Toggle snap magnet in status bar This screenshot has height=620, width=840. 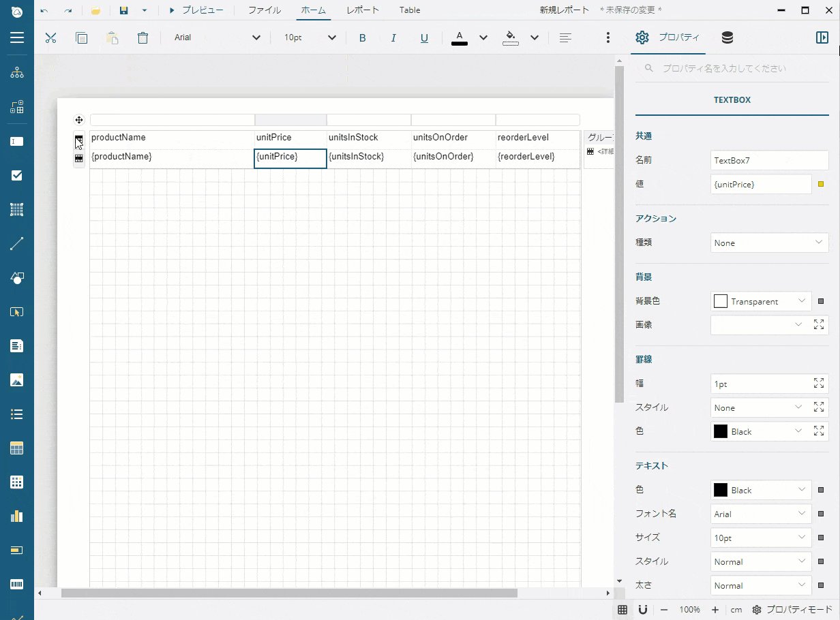click(643, 610)
